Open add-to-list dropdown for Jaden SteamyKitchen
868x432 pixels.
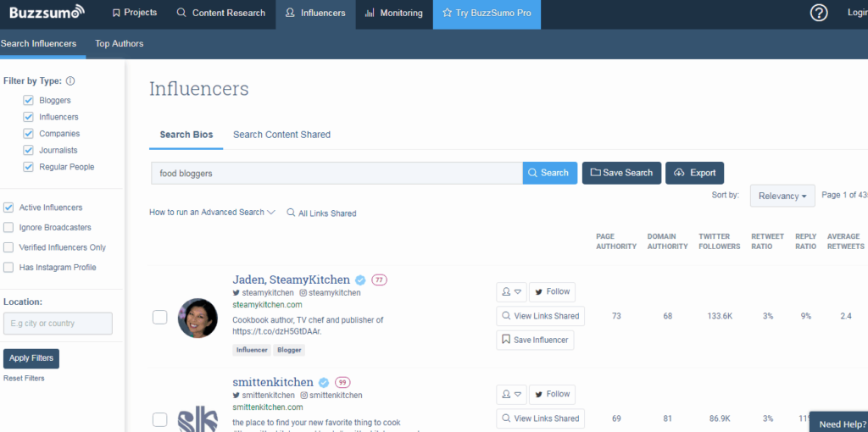(511, 291)
